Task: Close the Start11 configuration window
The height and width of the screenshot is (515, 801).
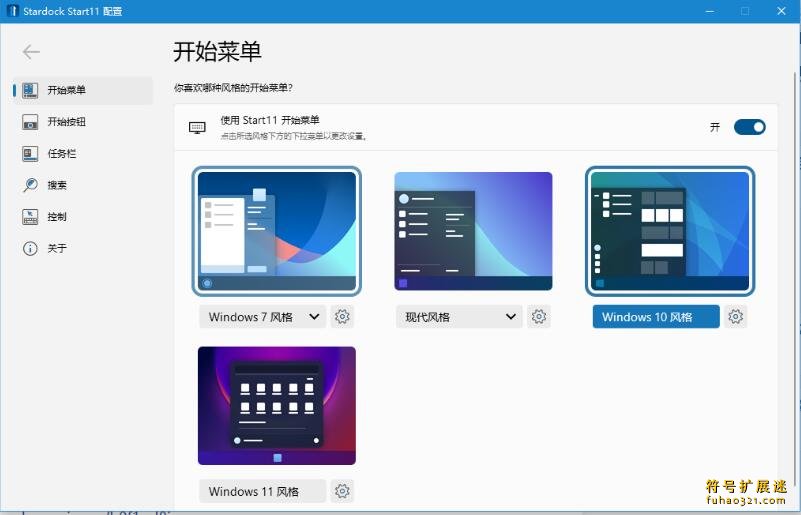Action: coord(781,11)
